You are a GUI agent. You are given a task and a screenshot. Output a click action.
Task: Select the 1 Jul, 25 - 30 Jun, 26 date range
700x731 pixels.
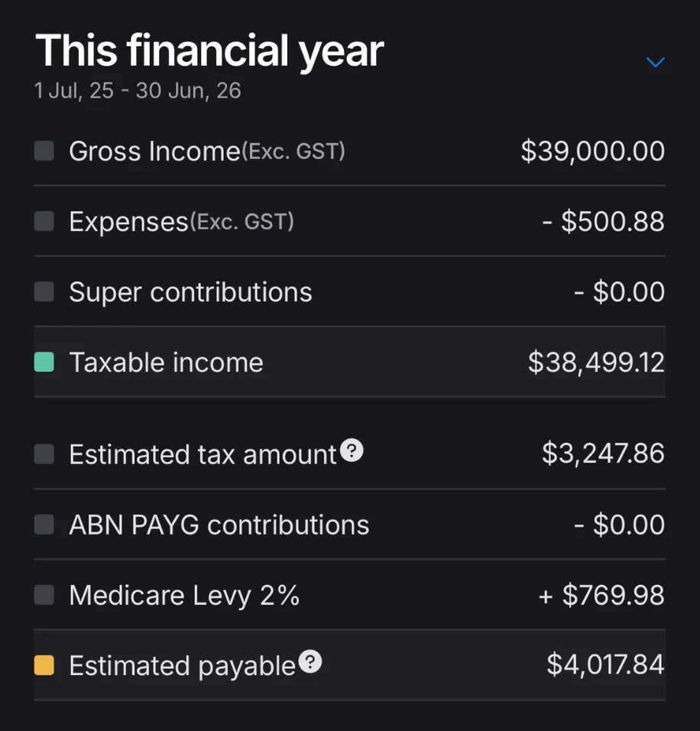(138, 90)
